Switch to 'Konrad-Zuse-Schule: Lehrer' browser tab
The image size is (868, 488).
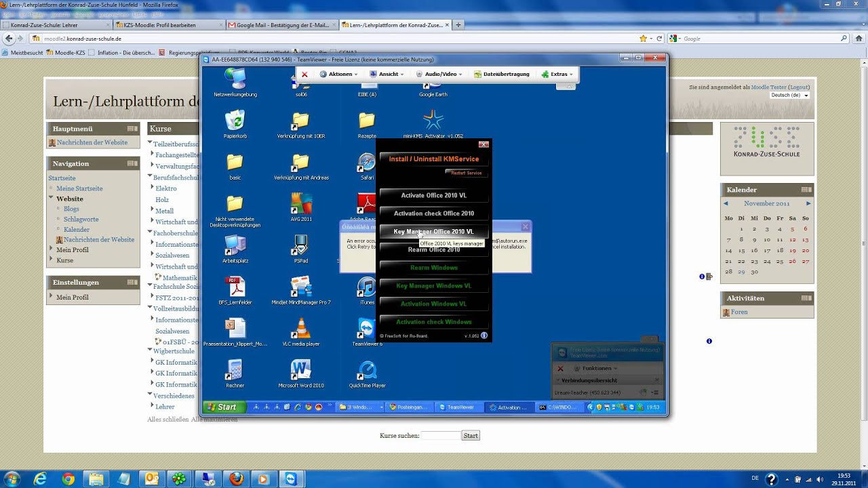57,25
